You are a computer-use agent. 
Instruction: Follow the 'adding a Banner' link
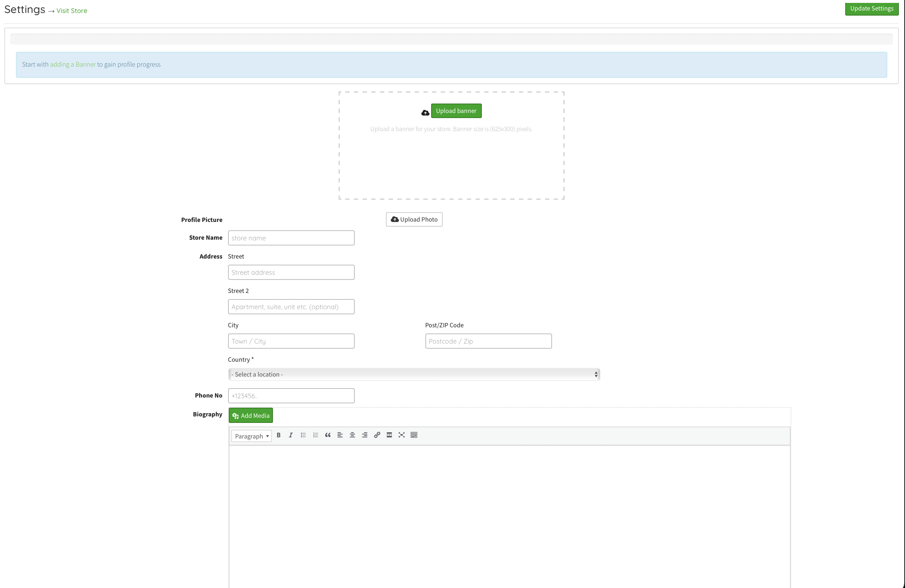tap(73, 64)
